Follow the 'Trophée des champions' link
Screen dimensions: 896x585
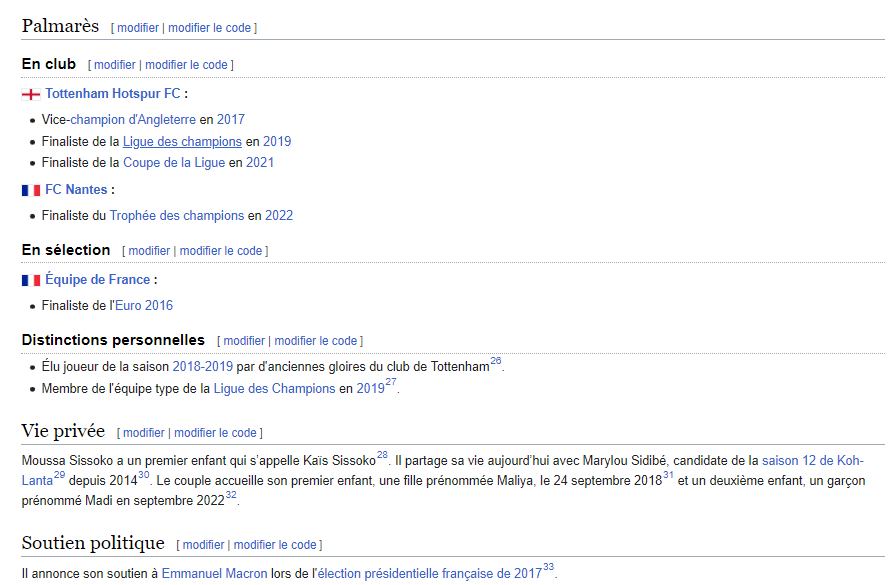(x=177, y=216)
